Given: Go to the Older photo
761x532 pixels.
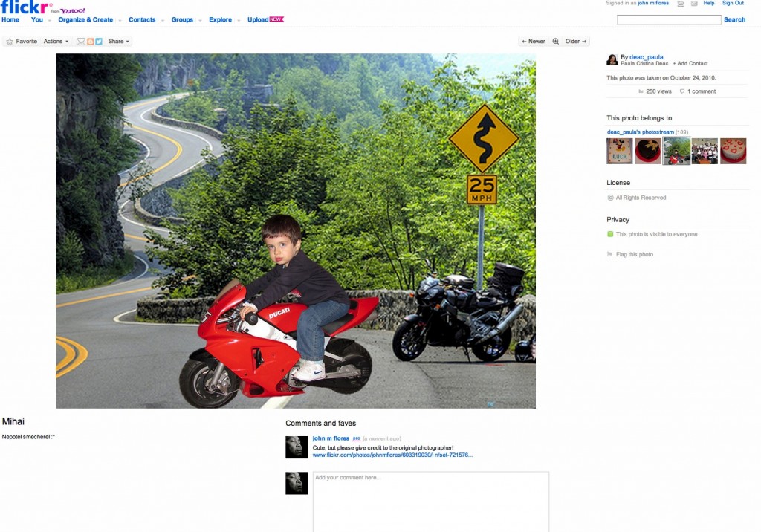Looking at the screenshot, I should [x=576, y=42].
